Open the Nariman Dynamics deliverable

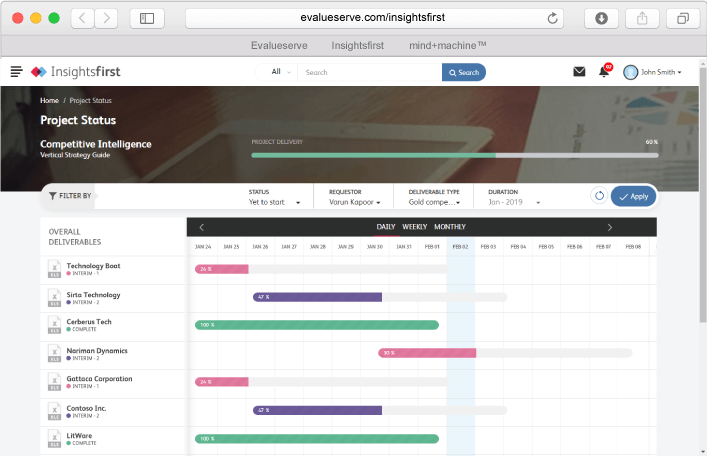[x=97, y=350]
